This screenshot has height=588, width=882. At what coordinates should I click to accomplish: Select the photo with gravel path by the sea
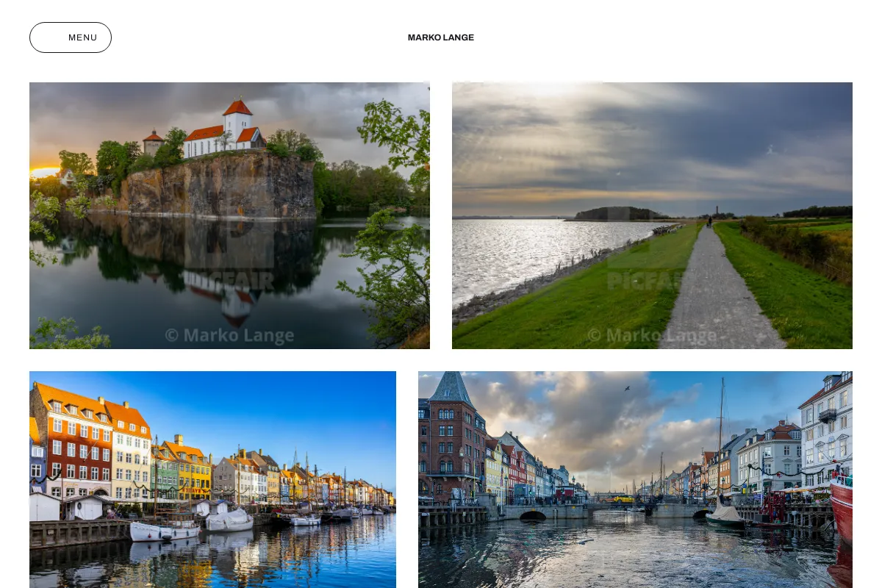pos(652,215)
